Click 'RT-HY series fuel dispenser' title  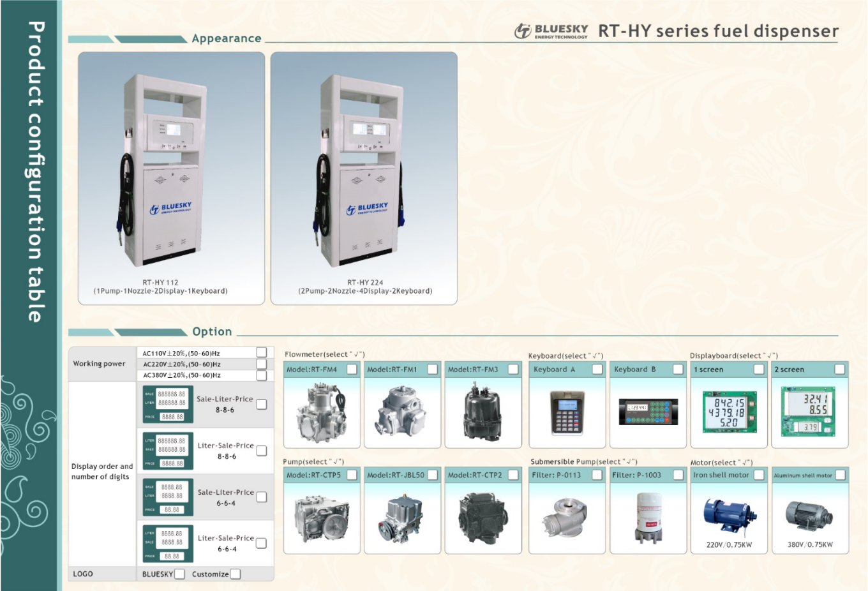coord(718,31)
